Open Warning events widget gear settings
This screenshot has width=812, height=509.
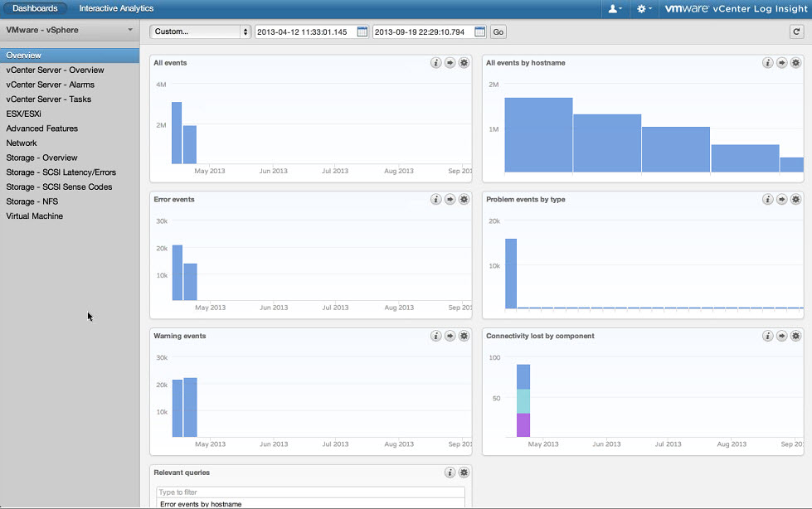coord(464,336)
